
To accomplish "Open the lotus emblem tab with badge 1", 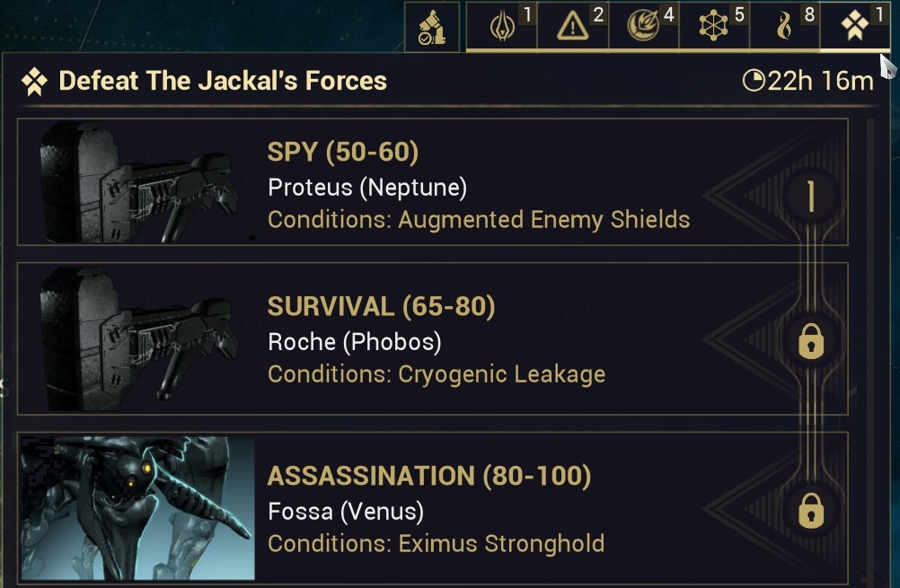I will pyautogui.click(x=501, y=27).
